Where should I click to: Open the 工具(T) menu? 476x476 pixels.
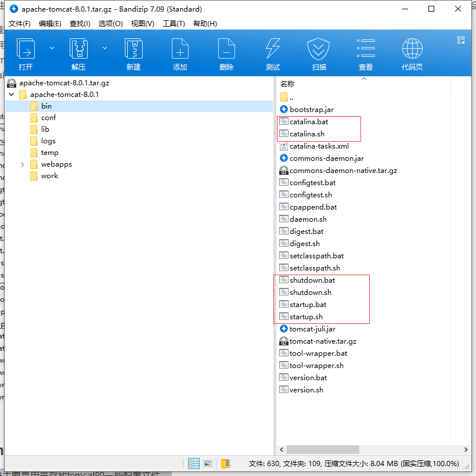[x=174, y=23]
